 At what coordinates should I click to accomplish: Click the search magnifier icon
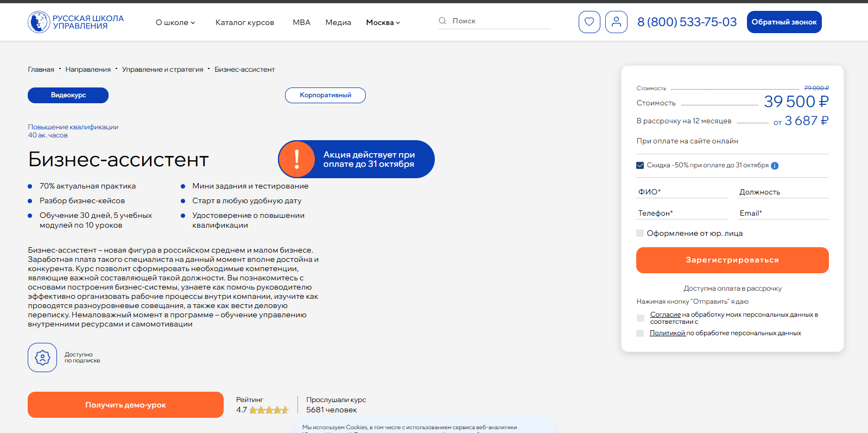pos(442,21)
